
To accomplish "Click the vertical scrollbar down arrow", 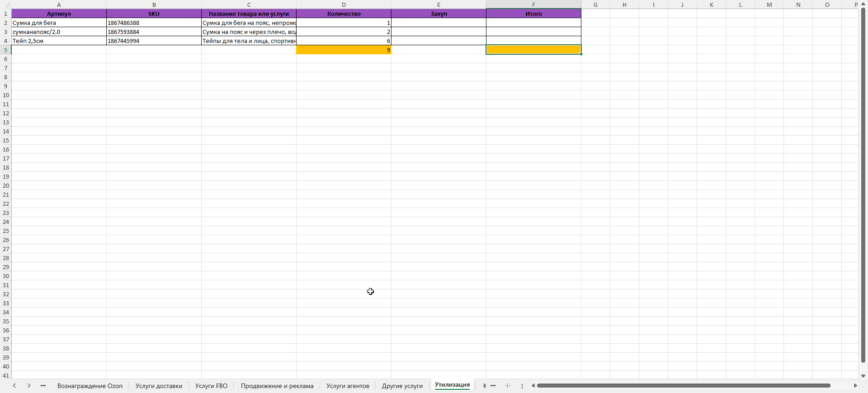I will 863,376.
